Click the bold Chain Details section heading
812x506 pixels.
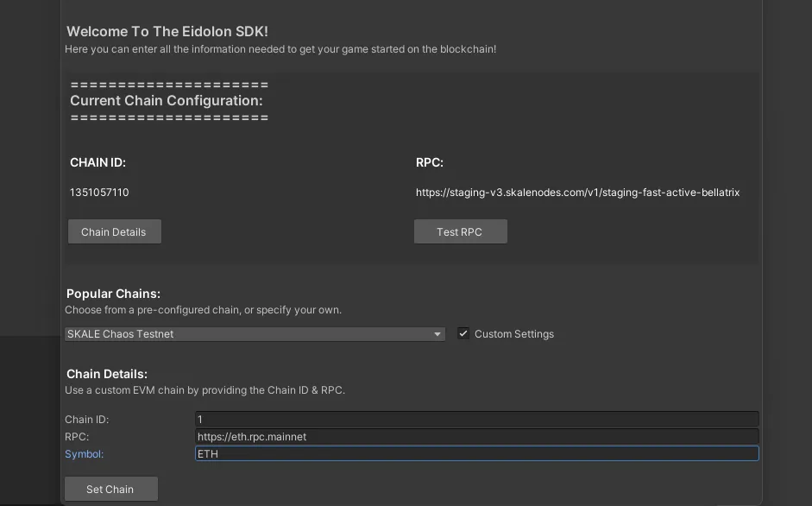click(107, 374)
